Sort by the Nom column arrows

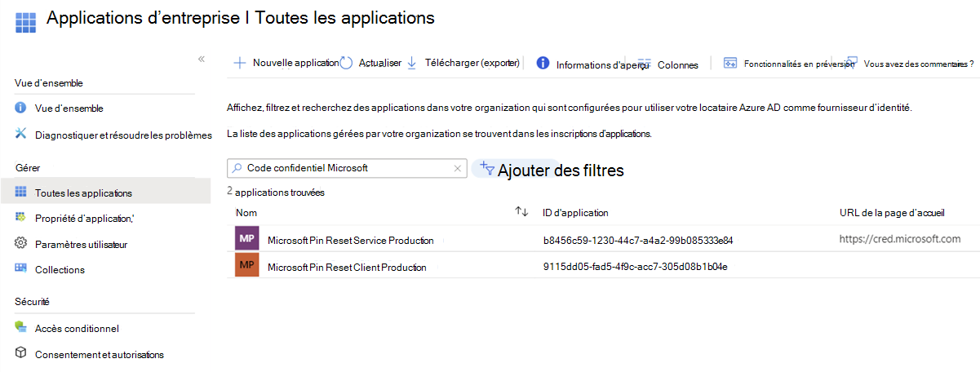pyautogui.click(x=521, y=212)
